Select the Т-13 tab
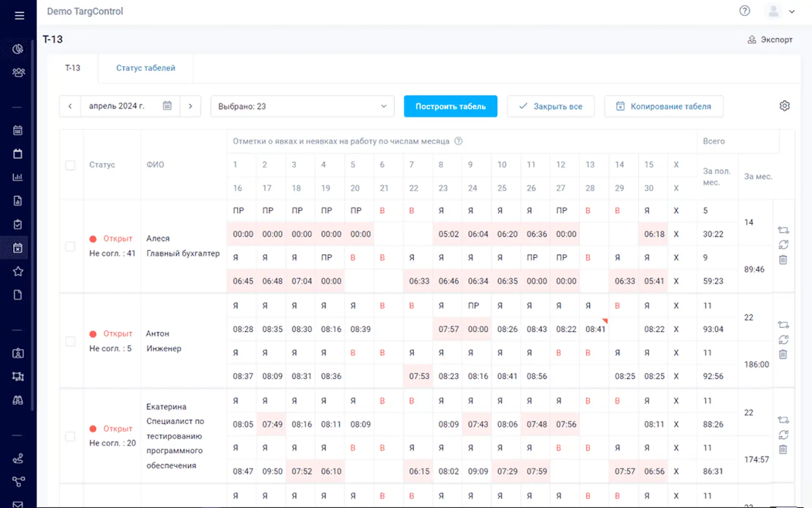Viewport: 812px width, 508px height. [72, 68]
